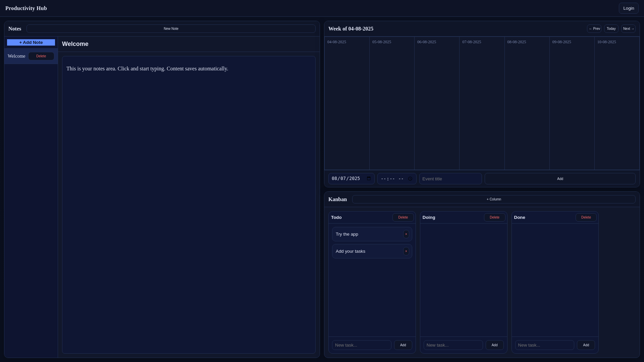Go to next week with Next
This screenshot has width=644, height=362.
click(x=628, y=29)
